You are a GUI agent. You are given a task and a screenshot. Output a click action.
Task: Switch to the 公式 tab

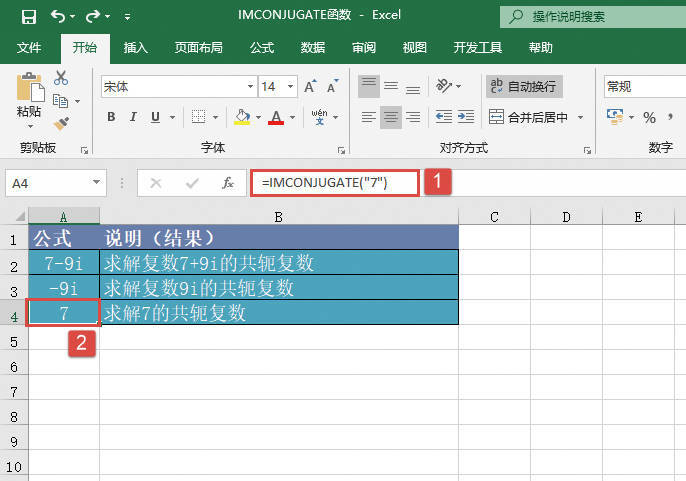(x=262, y=47)
